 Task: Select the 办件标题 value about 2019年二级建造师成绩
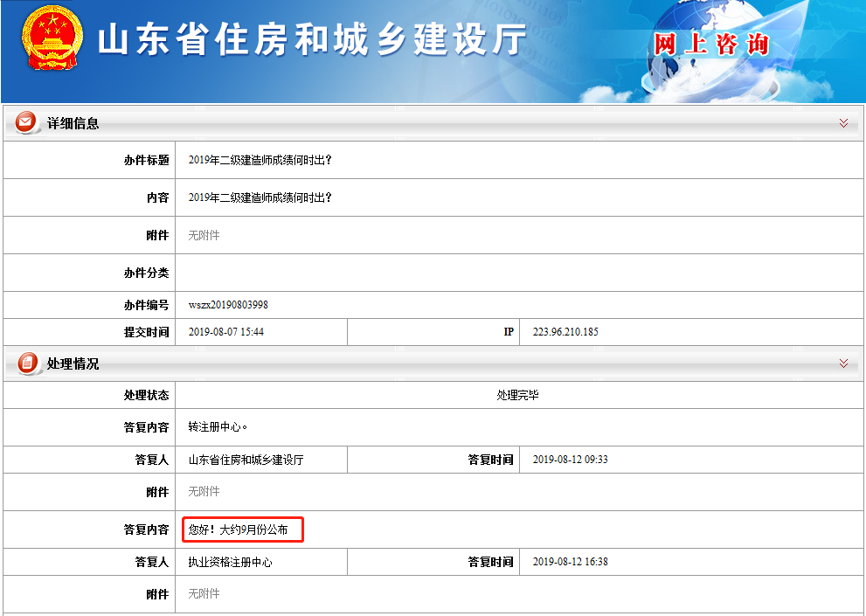[x=260, y=160]
